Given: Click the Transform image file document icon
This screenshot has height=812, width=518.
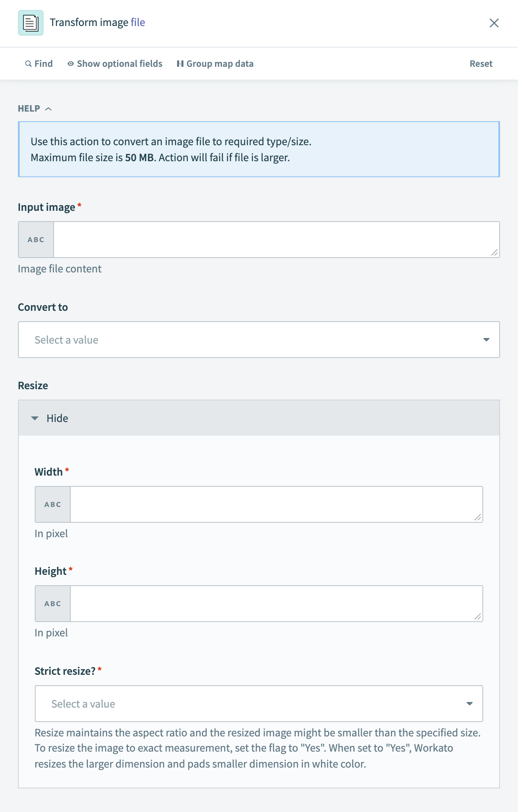Looking at the screenshot, I should [30, 23].
